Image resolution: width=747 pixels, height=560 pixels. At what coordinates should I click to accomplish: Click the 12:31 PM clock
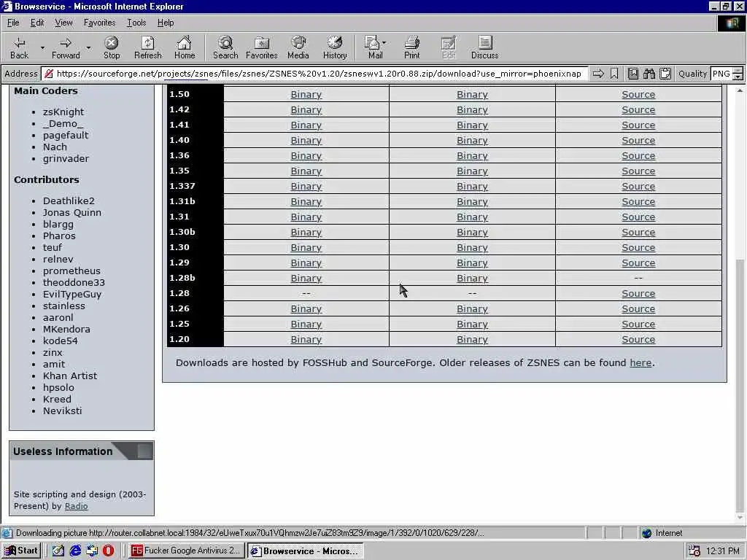coord(723,551)
